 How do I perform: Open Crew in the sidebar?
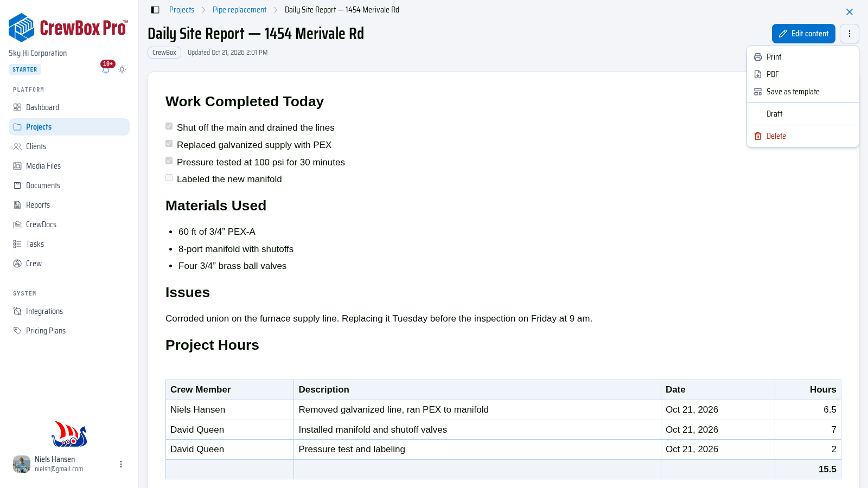tap(69, 264)
